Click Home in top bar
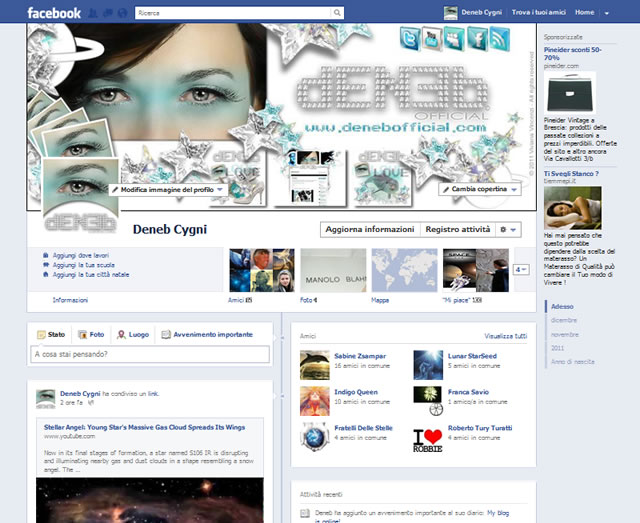 pos(584,13)
